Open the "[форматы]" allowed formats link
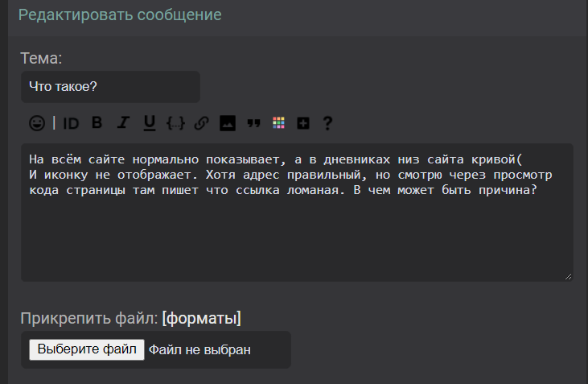Image resolution: width=588 pixels, height=384 pixels. tap(201, 319)
